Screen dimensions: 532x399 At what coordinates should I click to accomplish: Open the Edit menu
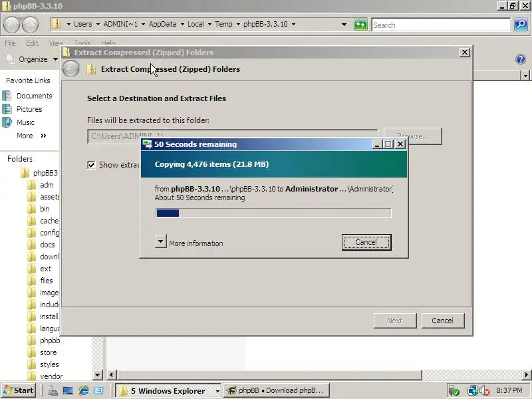(x=32, y=43)
